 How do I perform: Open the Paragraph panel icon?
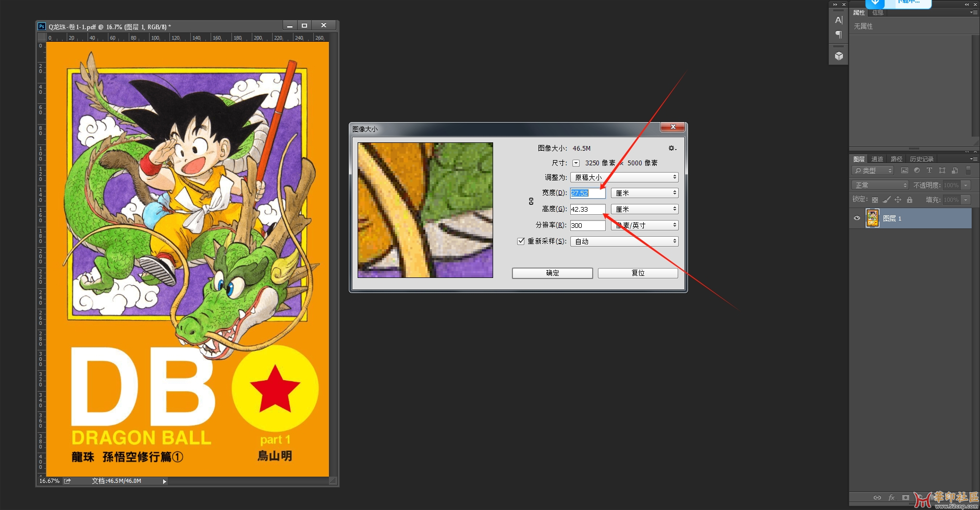(x=838, y=34)
